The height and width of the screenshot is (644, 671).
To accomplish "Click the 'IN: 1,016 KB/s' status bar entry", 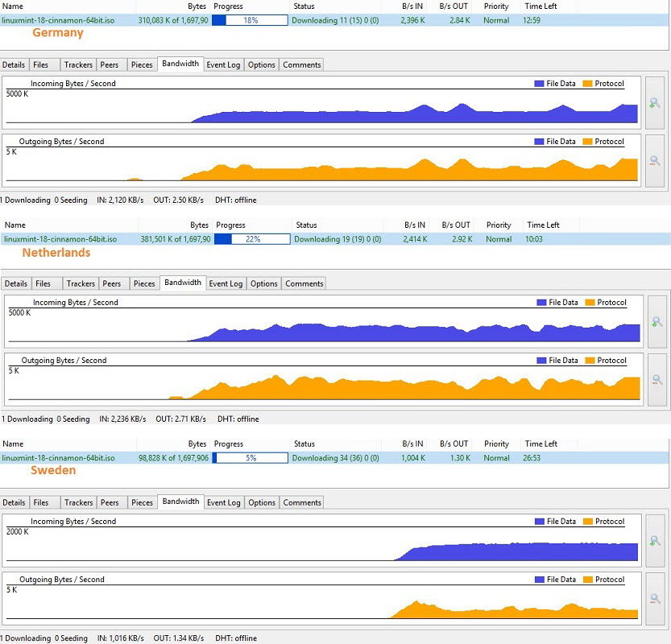I will click(121, 638).
